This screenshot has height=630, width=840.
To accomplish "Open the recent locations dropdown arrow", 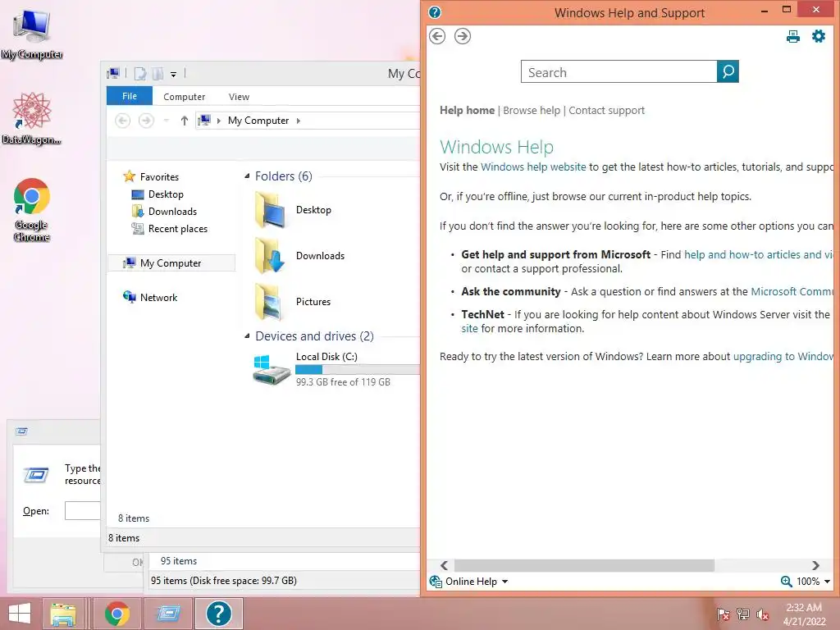I will pos(166,121).
